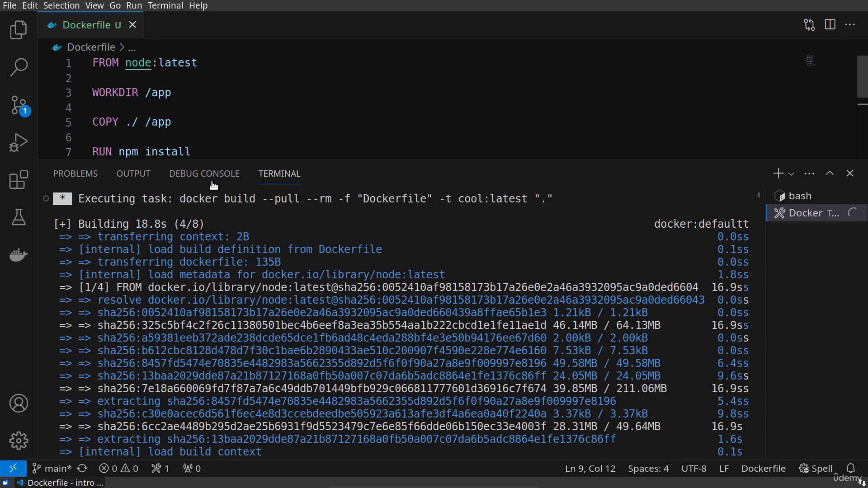Screen dimensions: 868x488
Task: Switch to the OUTPUT panel tab
Action: point(133,174)
